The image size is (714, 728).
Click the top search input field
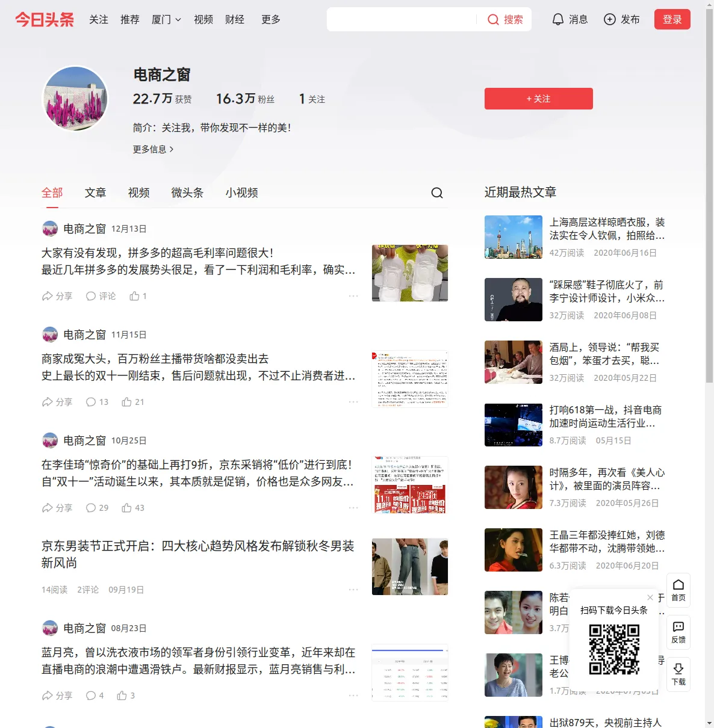click(402, 20)
